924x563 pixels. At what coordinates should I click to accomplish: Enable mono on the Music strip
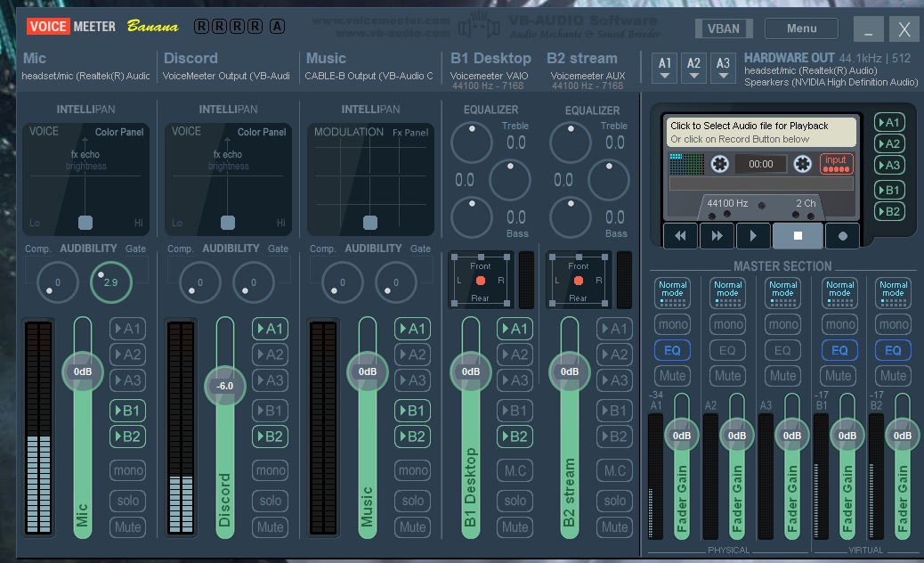point(412,470)
